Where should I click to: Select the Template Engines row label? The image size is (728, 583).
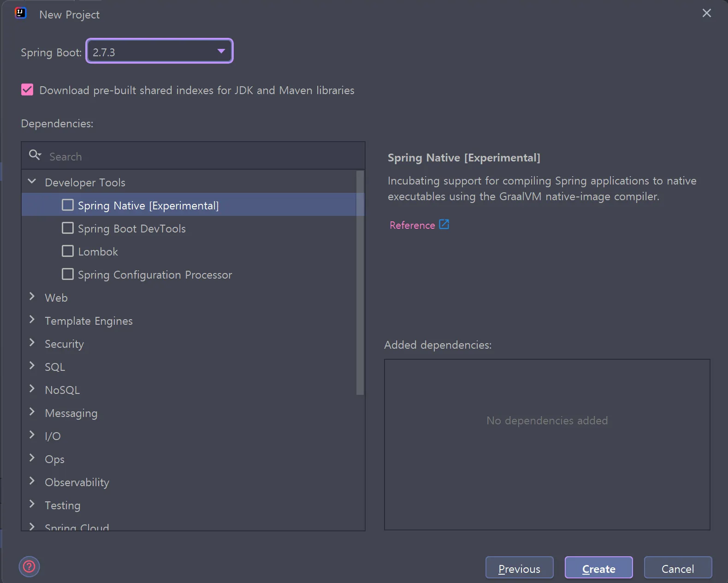89,321
